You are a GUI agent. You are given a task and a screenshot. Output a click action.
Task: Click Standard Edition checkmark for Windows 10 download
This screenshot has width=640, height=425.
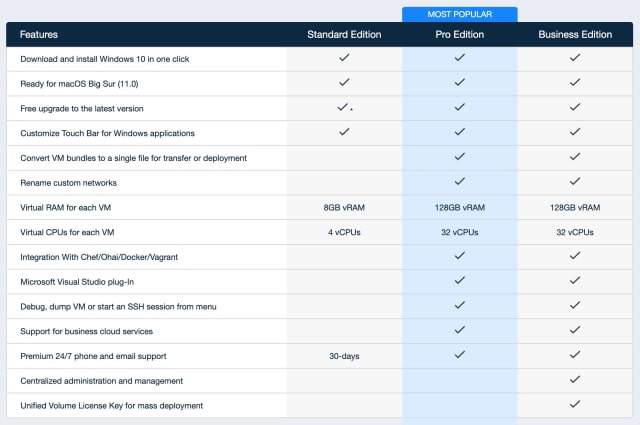coord(344,58)
